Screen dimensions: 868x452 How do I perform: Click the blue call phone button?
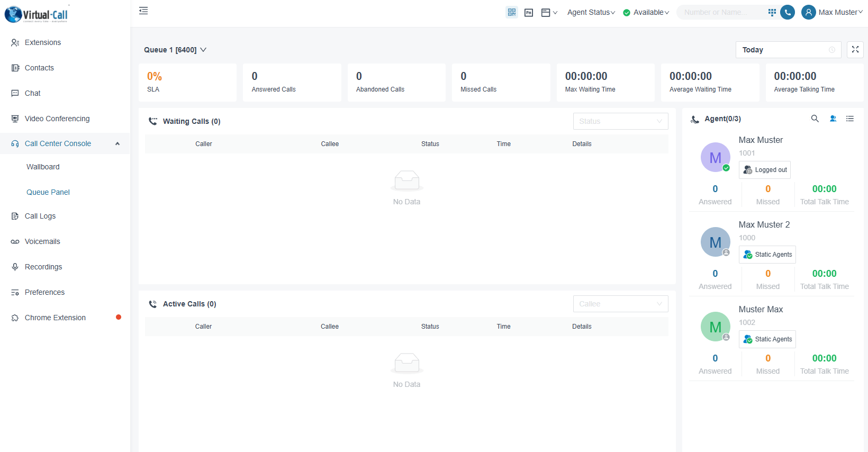788,12
